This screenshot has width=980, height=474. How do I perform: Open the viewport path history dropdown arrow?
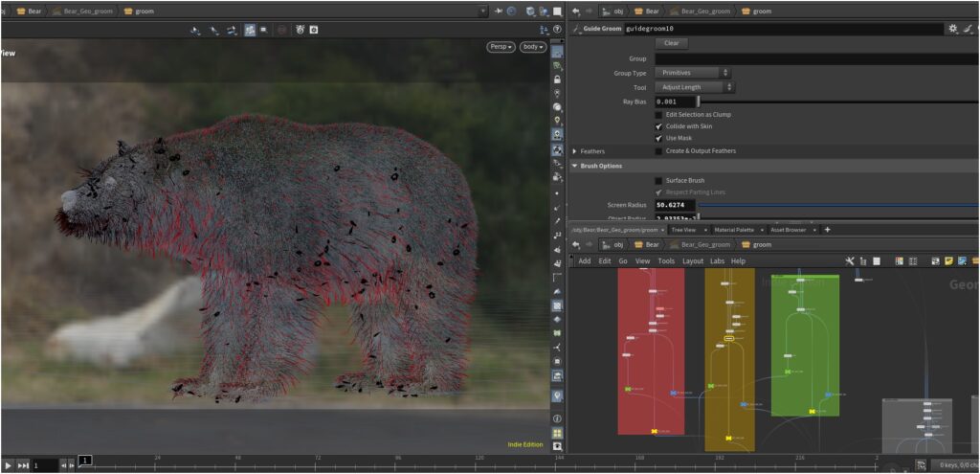pos(483,11)
